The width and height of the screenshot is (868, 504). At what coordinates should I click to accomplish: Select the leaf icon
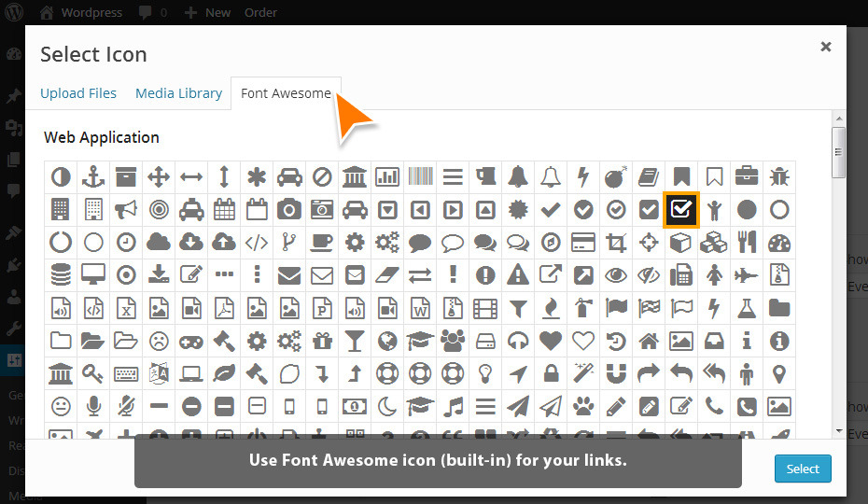(224, 374)
